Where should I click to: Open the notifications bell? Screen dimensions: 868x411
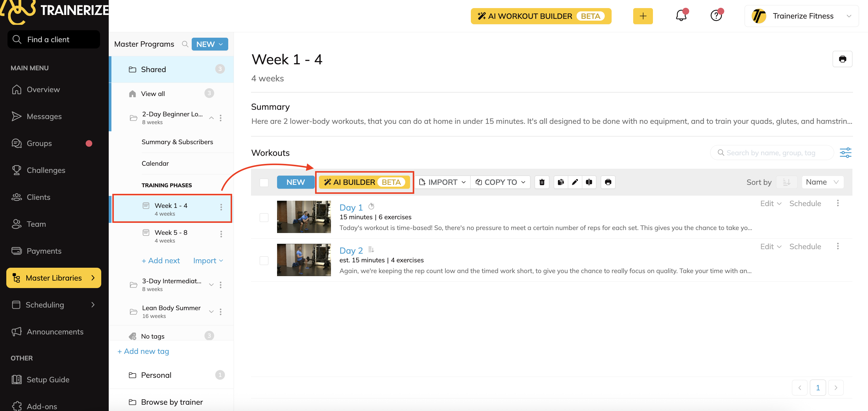(681, 16)
